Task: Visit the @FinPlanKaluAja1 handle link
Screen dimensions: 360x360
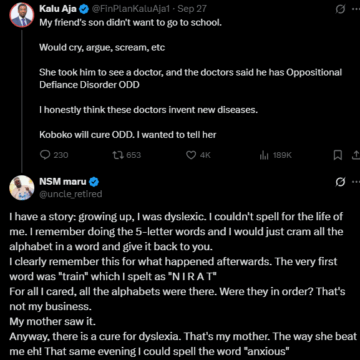Action: pos(132,9)
